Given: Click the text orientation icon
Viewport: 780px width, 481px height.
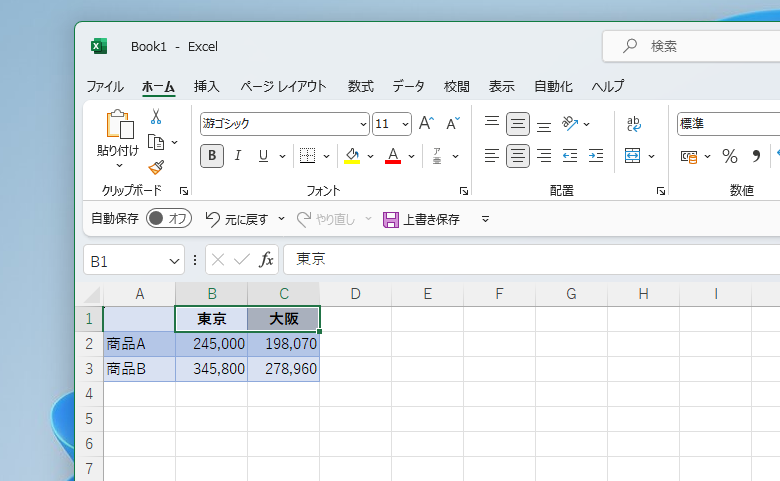Looking at the screenshot, I should click(x=570, y=124).
